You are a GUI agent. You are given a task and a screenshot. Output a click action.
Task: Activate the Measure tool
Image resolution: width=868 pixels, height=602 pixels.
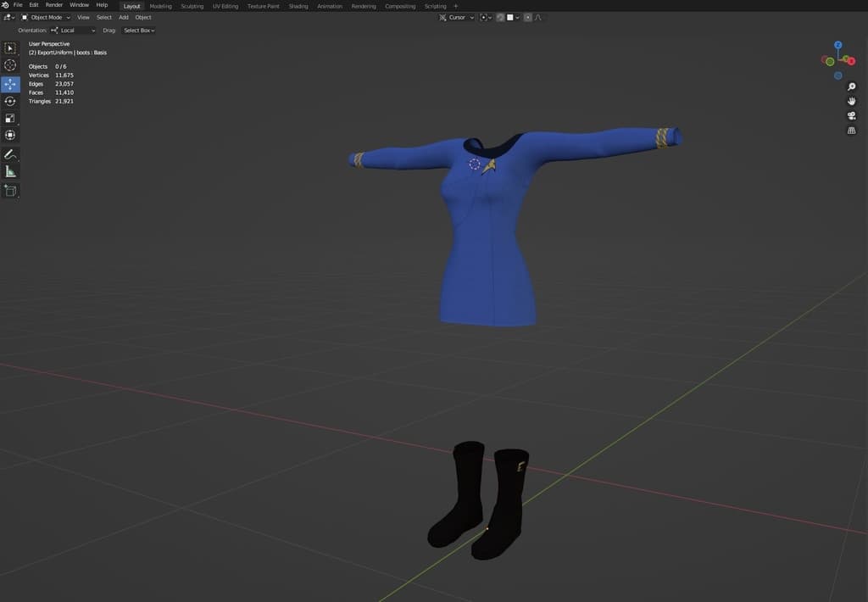(10, 171)
